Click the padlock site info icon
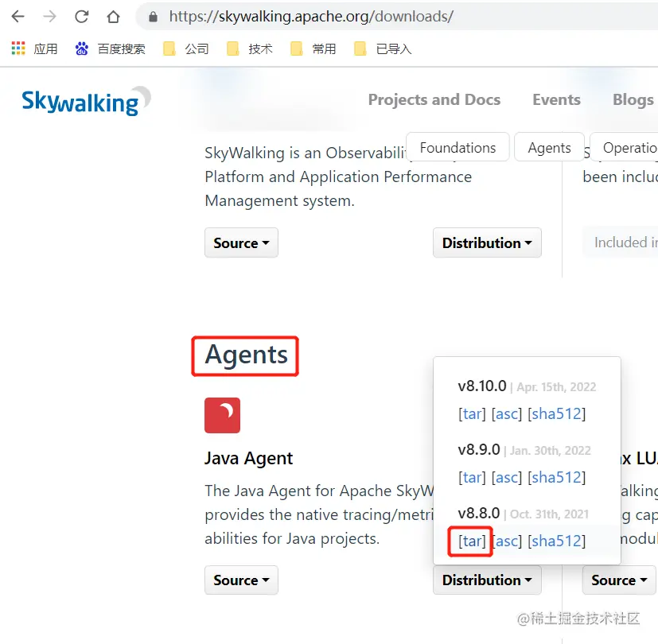The image size is (658, 644). tap(154, 17)
